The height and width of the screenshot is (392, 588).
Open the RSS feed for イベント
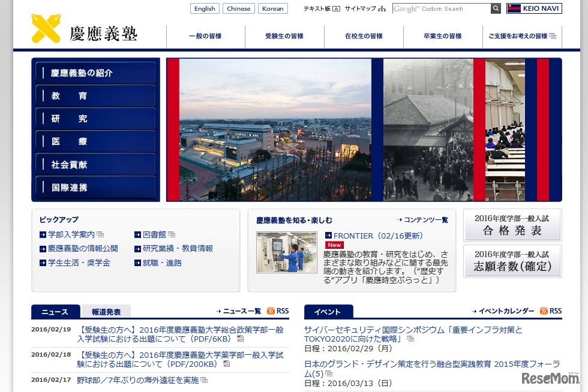click(x=547, y=310)
